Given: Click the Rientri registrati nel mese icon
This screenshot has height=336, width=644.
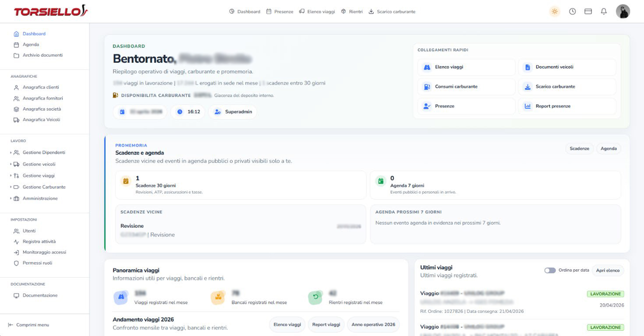Looking at the screenshot, I should coord(315,297).
